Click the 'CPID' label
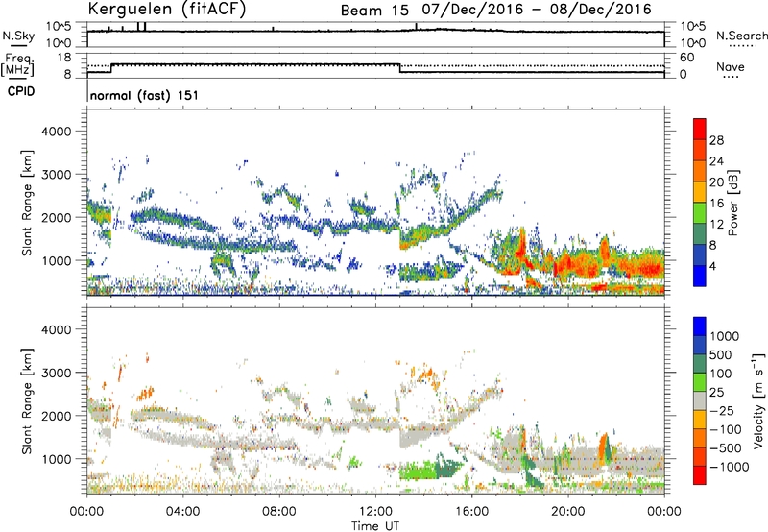This screenshot has width=768, height=532. click(21, 91)
